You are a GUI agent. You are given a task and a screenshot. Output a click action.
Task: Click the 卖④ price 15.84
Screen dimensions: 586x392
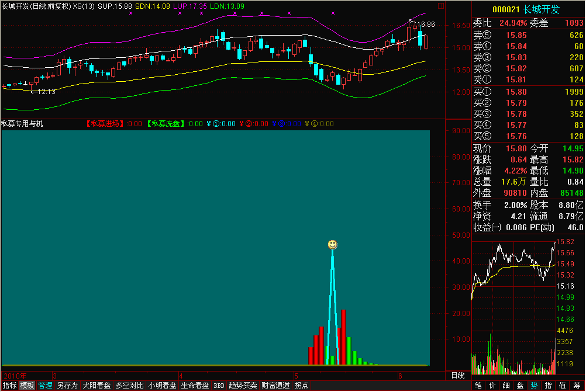tap(516, 46)
